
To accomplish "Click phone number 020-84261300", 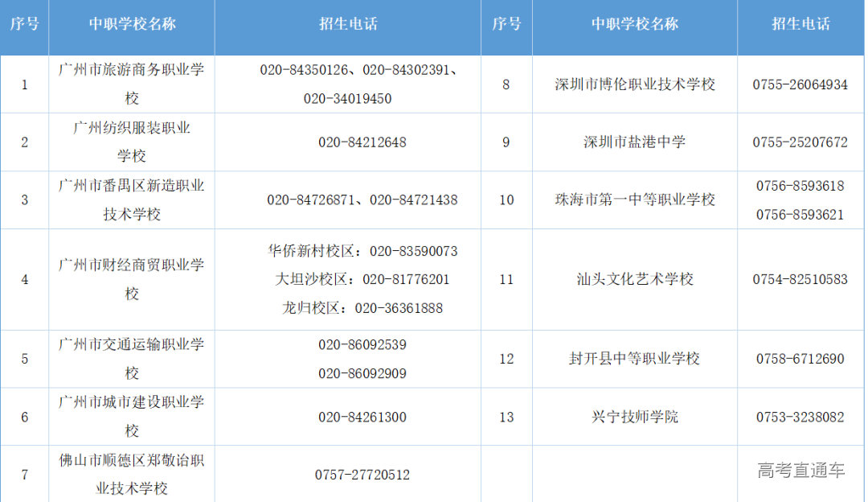I will tap(362, 417).
